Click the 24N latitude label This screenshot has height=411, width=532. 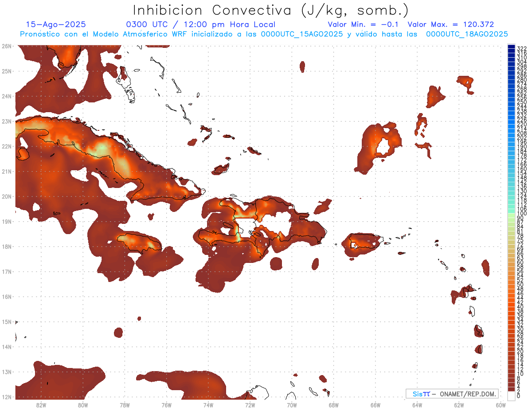tap(6, 96)
